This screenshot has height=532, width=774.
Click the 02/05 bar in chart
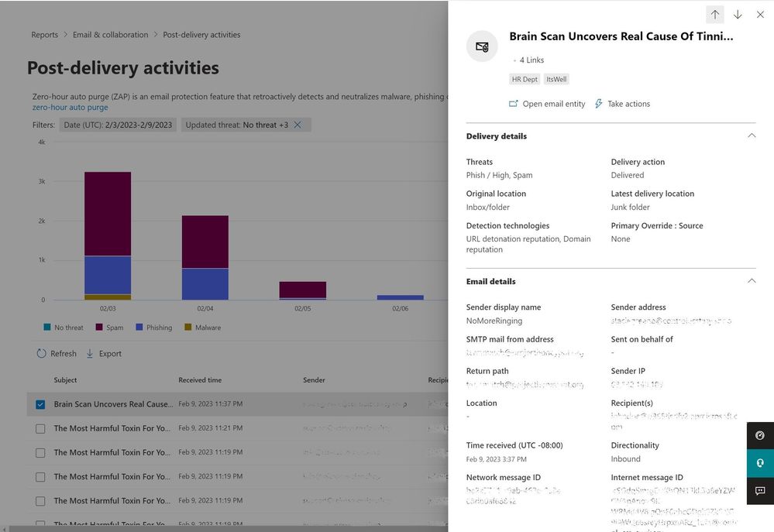click(303, 290)
